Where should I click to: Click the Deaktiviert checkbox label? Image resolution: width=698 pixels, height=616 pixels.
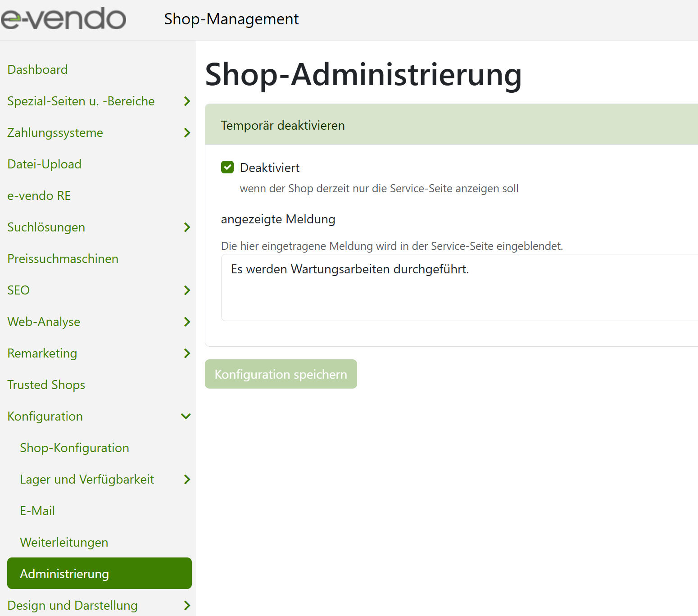[270, 168]
